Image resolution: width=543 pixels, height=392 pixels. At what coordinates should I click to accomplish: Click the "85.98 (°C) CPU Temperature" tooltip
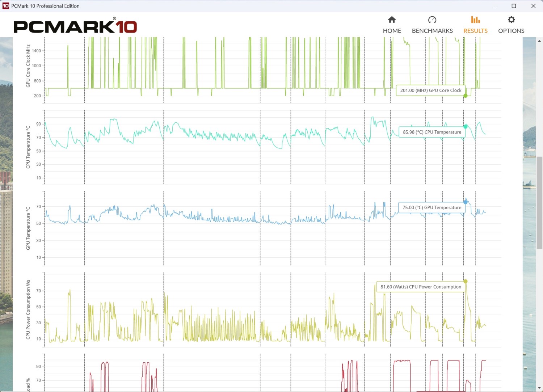point(432,132)
